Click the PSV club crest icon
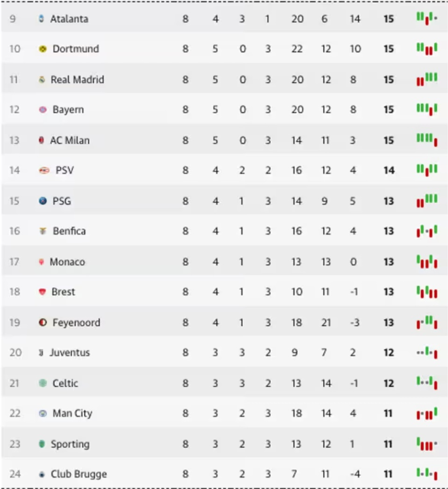This screenshot has width=448, height=489. (44, 170)
